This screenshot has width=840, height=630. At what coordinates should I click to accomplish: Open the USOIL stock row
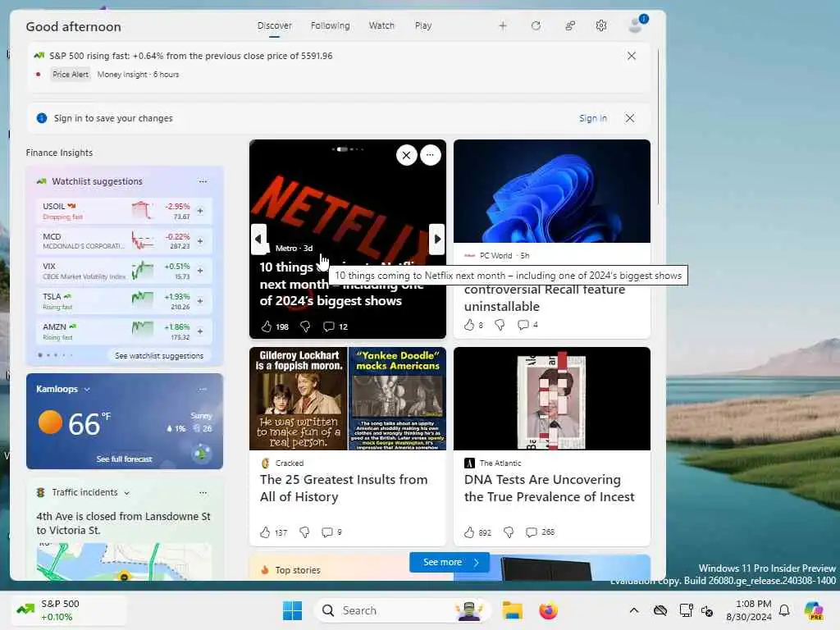click(125, 211)
